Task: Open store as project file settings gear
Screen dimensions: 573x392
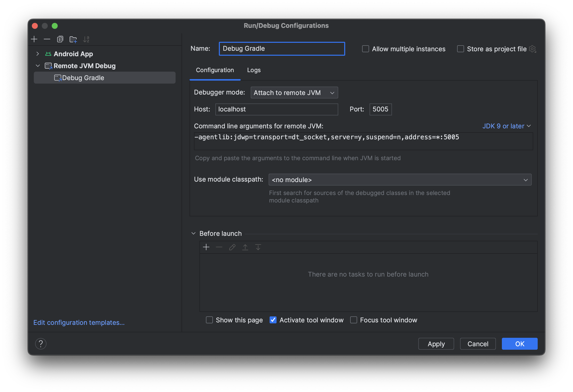Action: pos(532,49)
